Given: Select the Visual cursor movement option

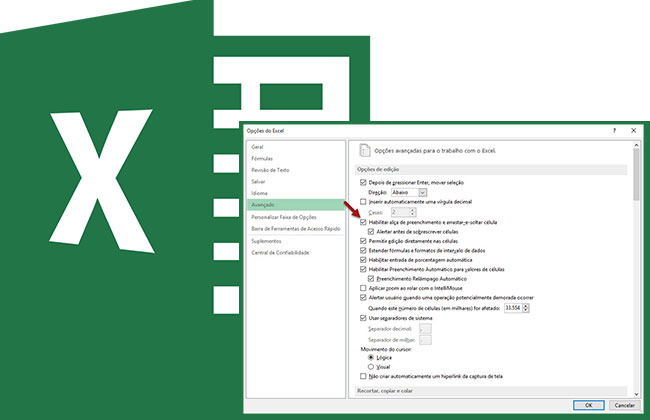Looking at the screenshot, I should click(x=371, y=367).
